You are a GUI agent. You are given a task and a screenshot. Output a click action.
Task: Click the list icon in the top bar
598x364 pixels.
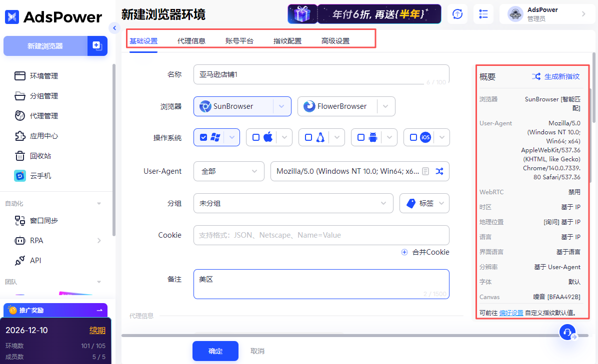tap(483, 14)
